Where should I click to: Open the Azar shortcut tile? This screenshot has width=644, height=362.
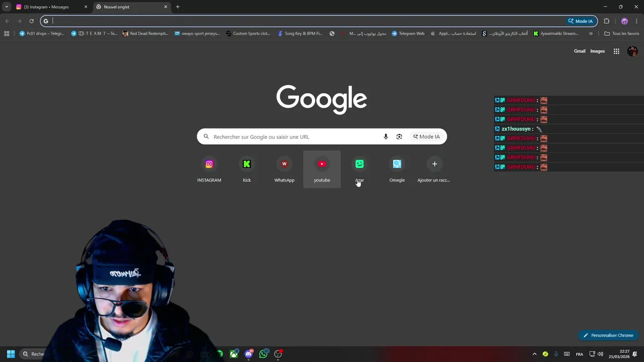tap(359, 169)
